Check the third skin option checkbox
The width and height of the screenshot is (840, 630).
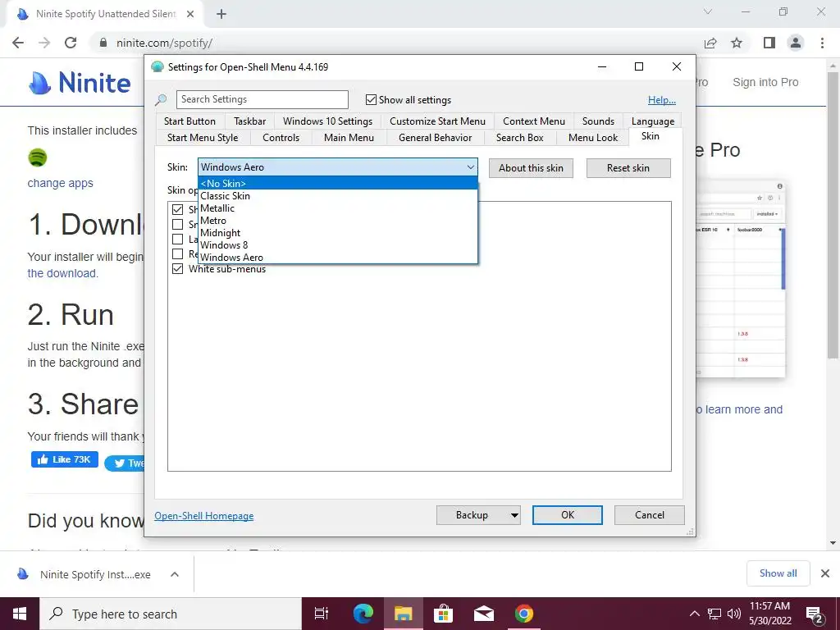click(x=178, y=239)
